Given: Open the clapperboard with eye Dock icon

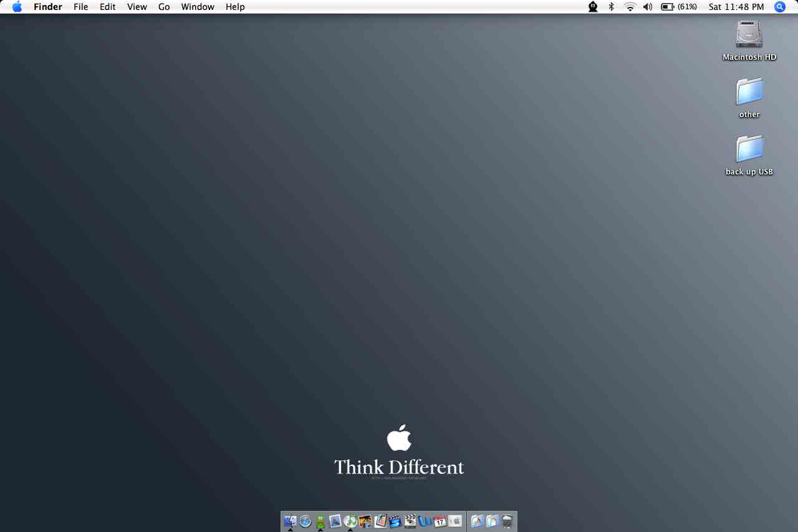Looking at the screenshot, I should pos(410,521).
